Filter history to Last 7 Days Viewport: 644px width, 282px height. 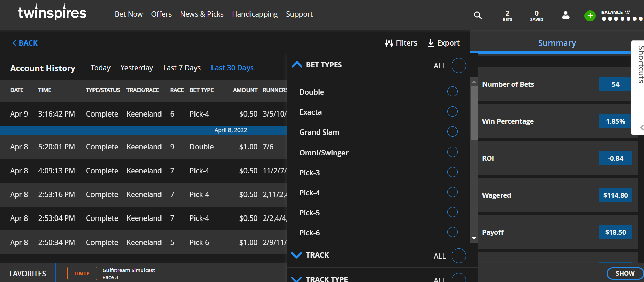click(182, 68)
